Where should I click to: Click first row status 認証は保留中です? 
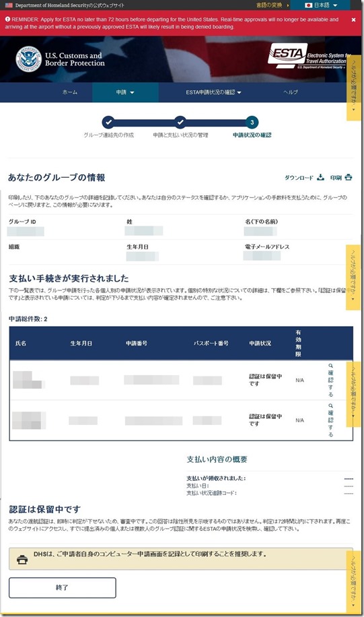pyautogui.click(x=265, y=380)
